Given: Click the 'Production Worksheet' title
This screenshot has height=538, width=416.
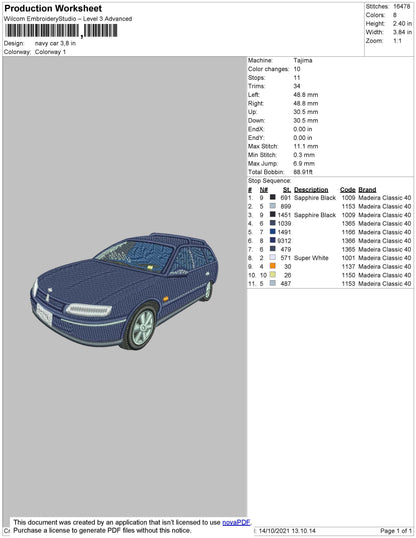Looking at the screenshot, I should click(53, 8).
